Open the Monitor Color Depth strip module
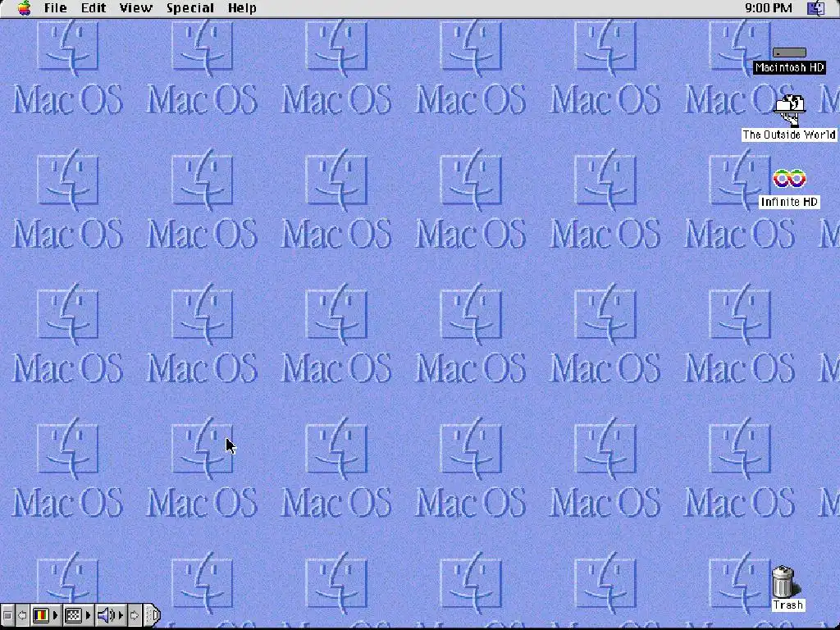Viewport: 840px width, 630px height. click(41, 615)
